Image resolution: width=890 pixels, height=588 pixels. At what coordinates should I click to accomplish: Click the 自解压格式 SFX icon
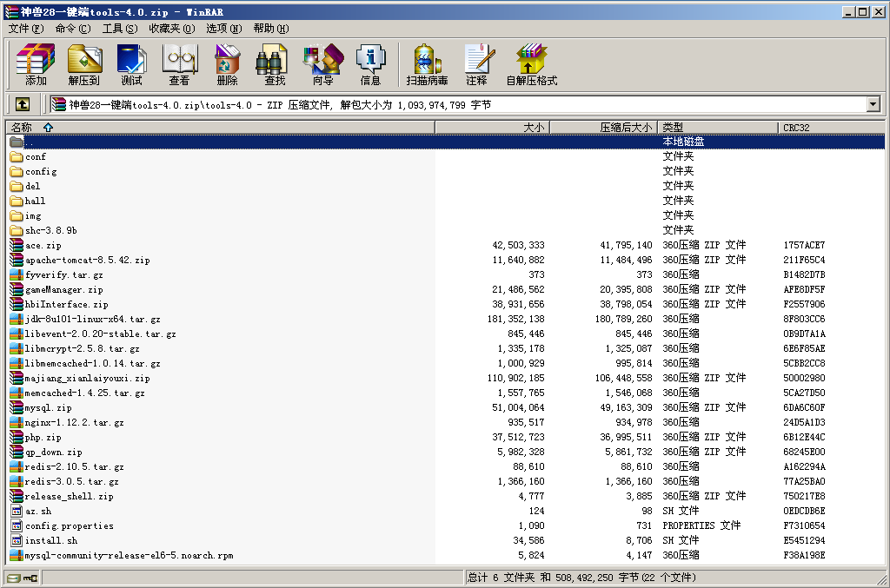531,64
